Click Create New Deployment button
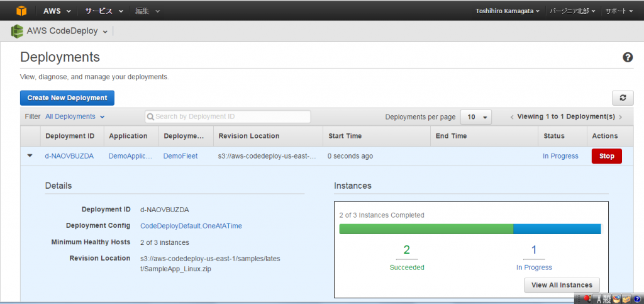 (67, 98)
